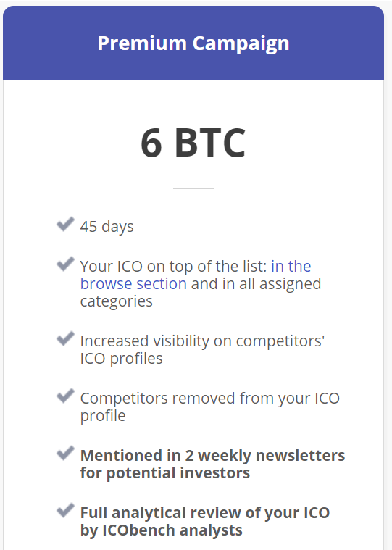This screenshot has height=550, width=392.
Task: Click 'Competitors removed from your ICO' text
Action: click(x=210, y=398)
